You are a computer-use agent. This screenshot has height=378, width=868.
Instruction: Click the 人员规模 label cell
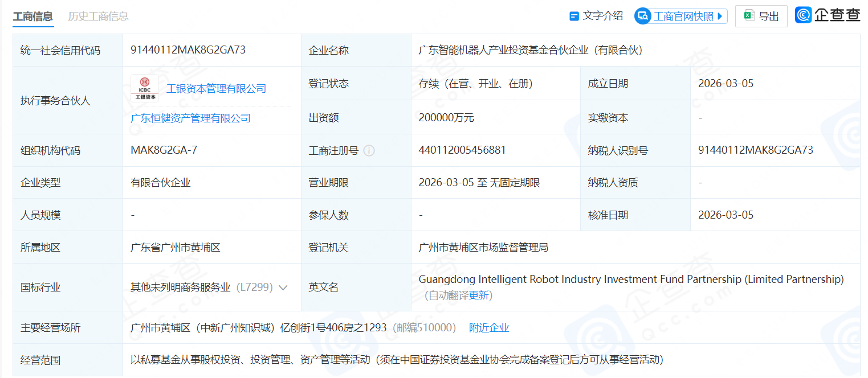click(68, 215)
